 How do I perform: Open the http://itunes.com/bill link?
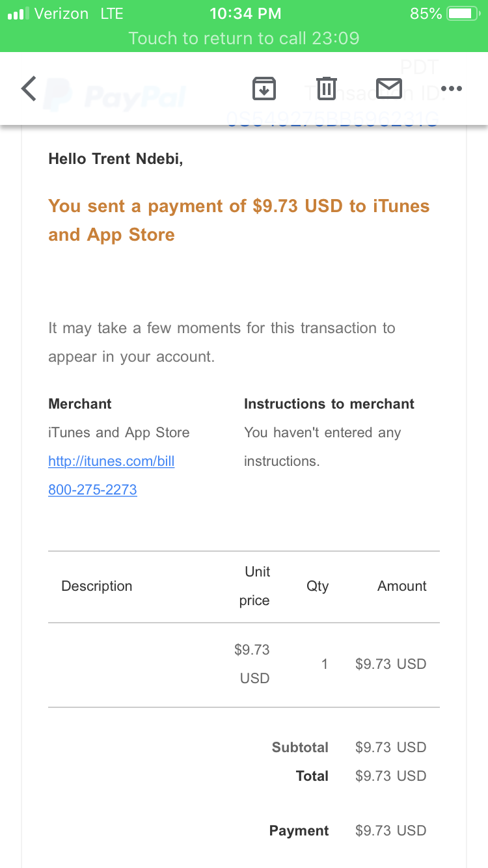111,461
